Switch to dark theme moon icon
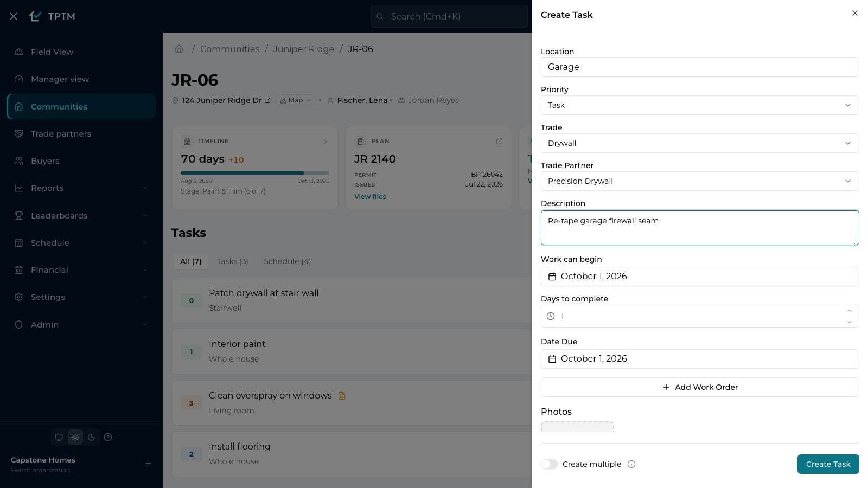This screenshot has width=868, height=488. point(92,437)
